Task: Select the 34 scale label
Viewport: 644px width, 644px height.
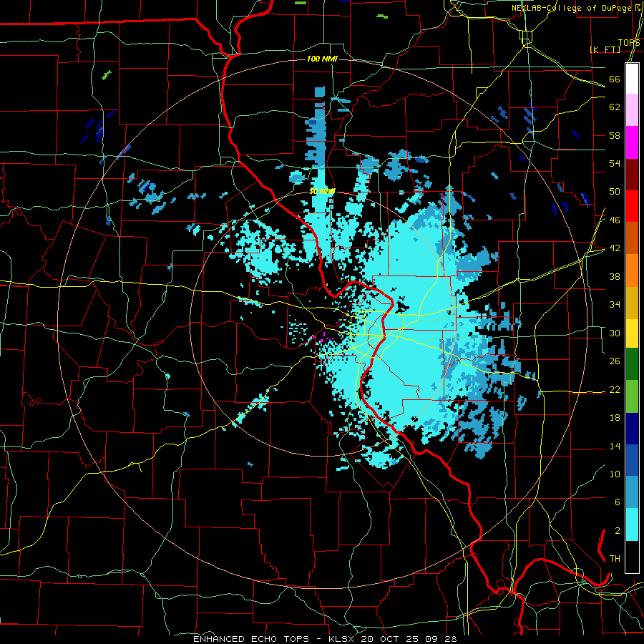Action: pos(615,304)
